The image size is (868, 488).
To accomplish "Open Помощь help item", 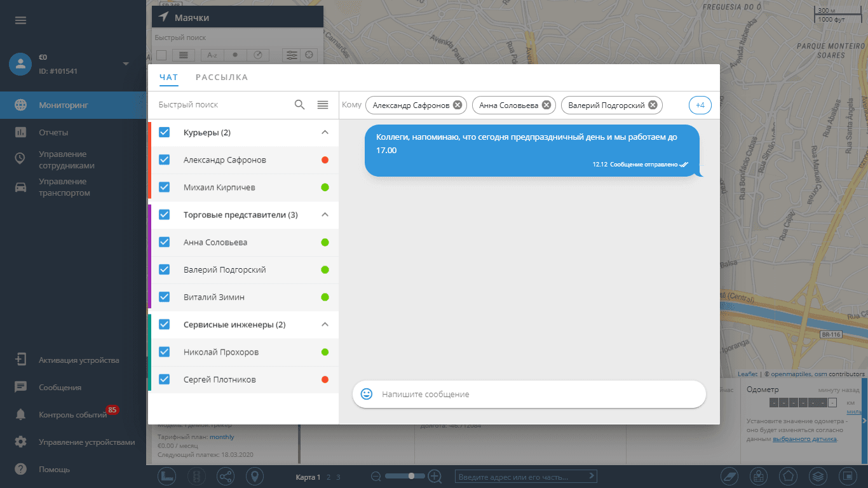I will click(x=73, y=469).
